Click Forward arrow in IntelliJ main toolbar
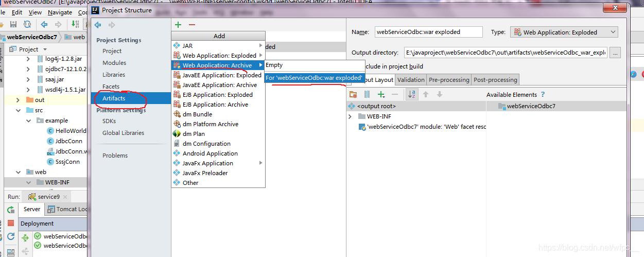This screenshot has height=257, width=644. click(58, 24)
